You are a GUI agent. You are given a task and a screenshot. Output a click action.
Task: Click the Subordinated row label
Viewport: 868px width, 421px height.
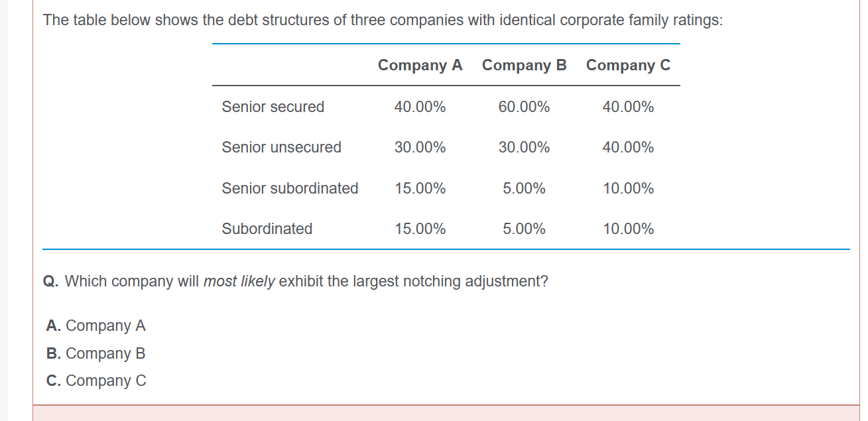coord(267,229)
